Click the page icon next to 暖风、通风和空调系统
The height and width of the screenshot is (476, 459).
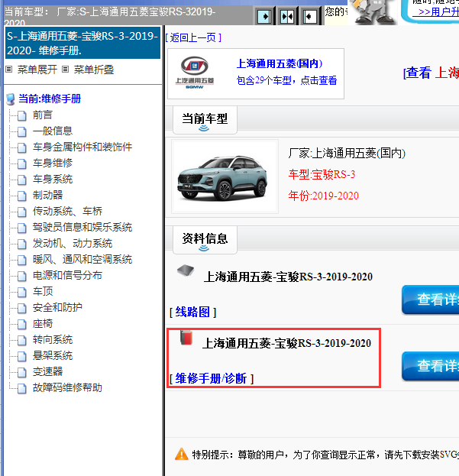[21, 261]
